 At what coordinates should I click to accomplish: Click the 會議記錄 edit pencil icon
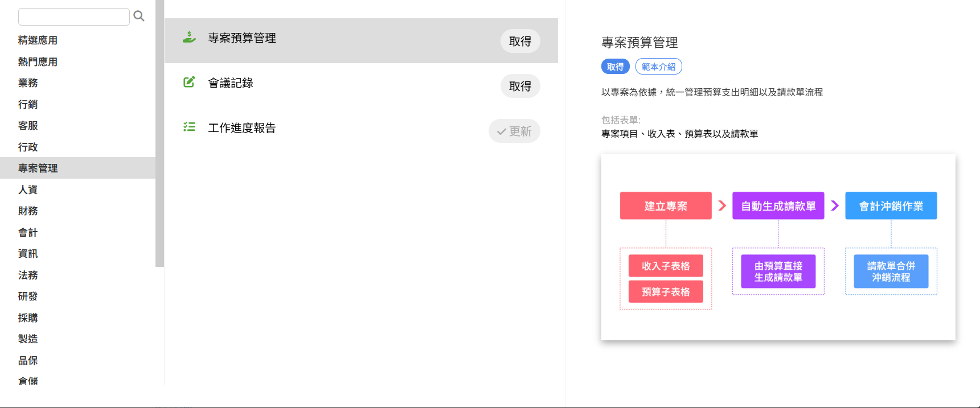pos(189,83)
